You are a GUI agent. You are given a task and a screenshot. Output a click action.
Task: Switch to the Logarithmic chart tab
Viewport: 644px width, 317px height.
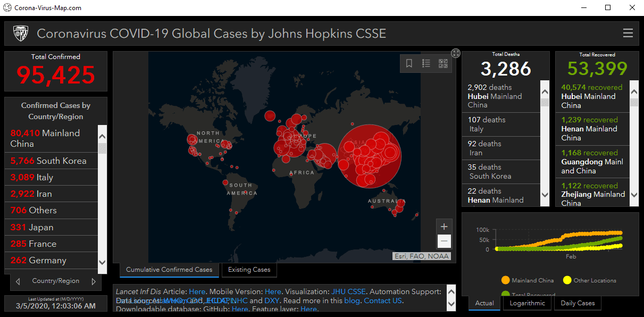(x=527, y=303)
